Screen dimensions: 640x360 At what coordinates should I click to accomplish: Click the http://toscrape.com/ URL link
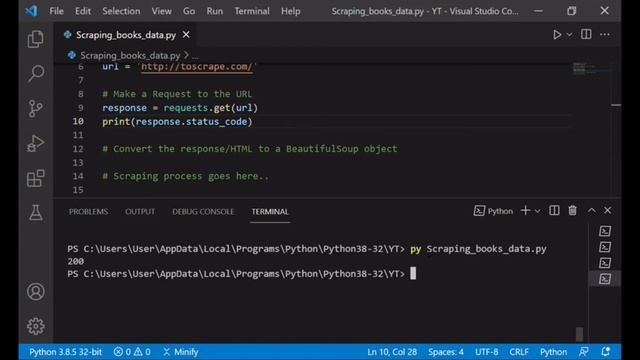click(197, 67)
